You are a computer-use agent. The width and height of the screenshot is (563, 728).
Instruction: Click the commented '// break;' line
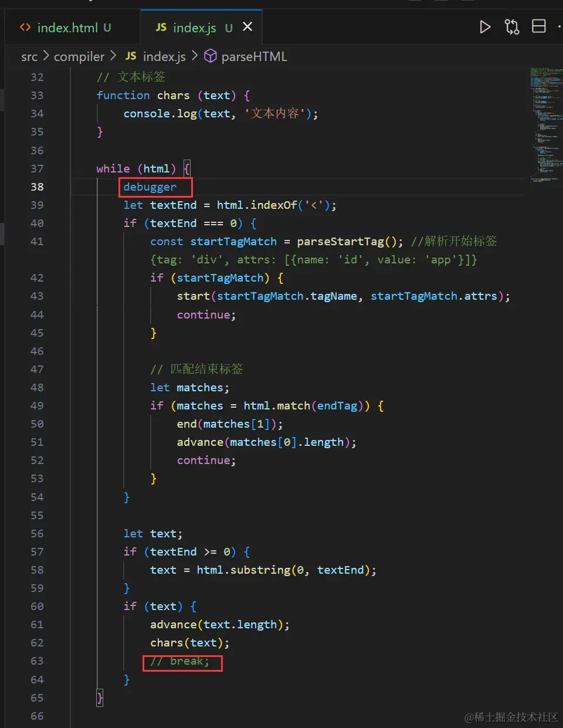coord(179,661)
